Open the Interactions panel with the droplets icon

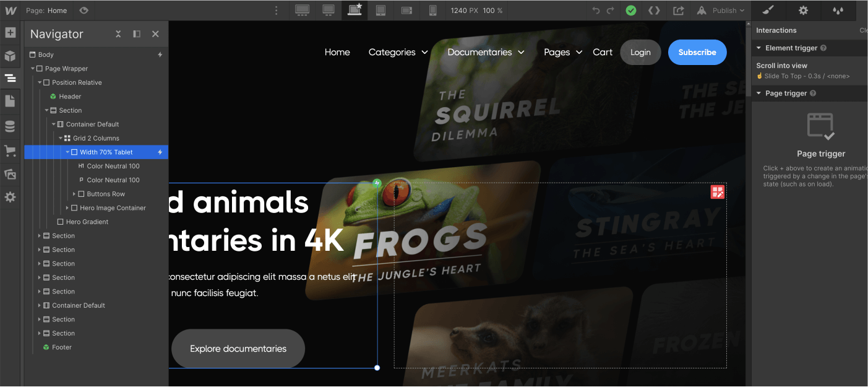839,11
